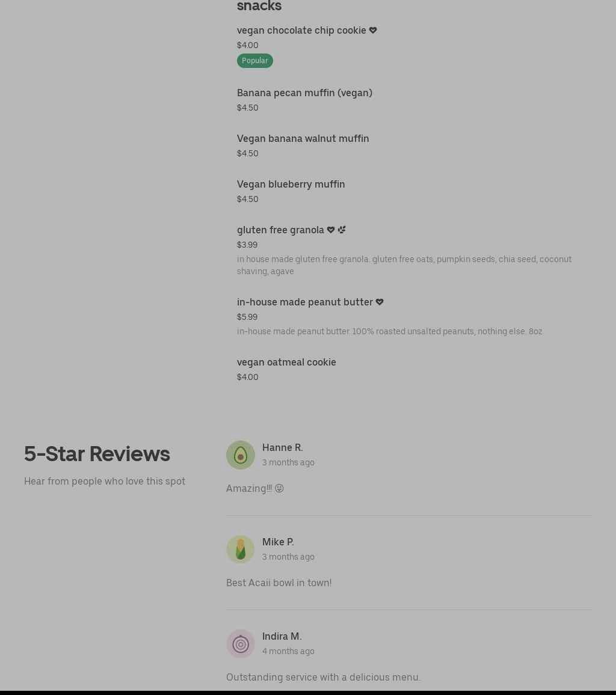The image size is (616, 695).
Task: Open in-house made peanut butter item
Action: (x=304, y=302)
